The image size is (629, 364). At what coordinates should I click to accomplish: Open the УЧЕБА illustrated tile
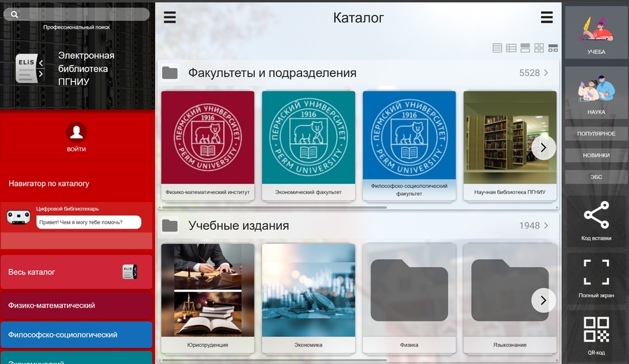click(595, 32)
